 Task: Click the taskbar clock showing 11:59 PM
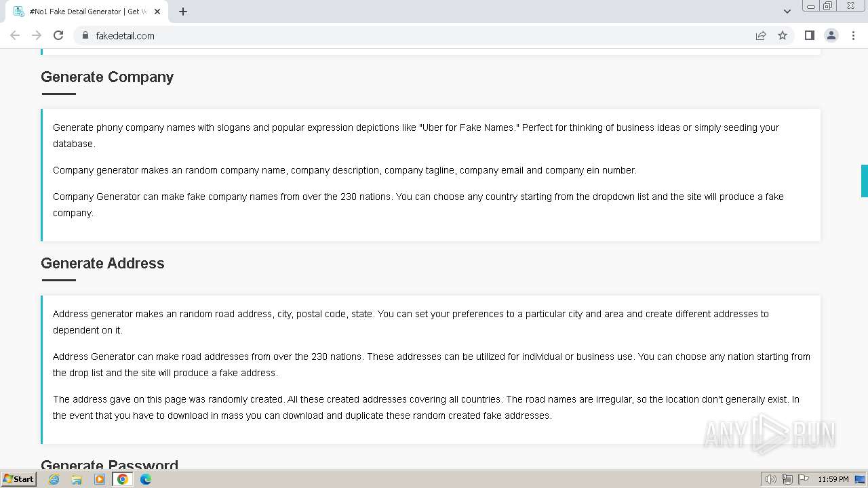point(833,479)
